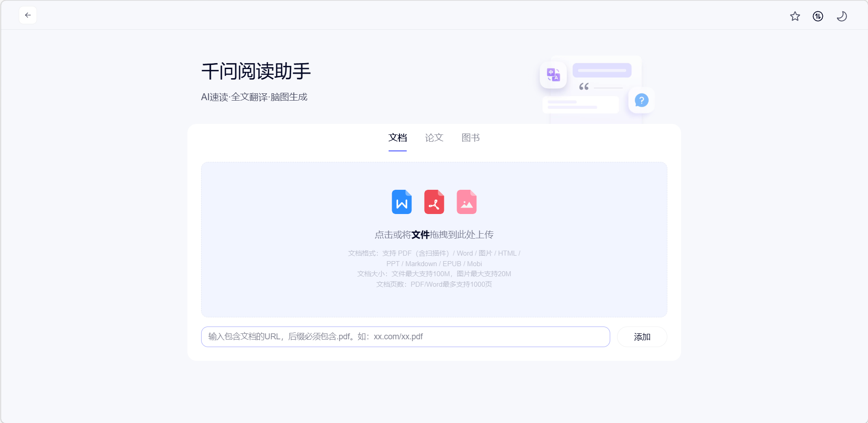Click the 文档页数 page limit note
The height and width of the screenshot is (423, 868).
[434, 284]
